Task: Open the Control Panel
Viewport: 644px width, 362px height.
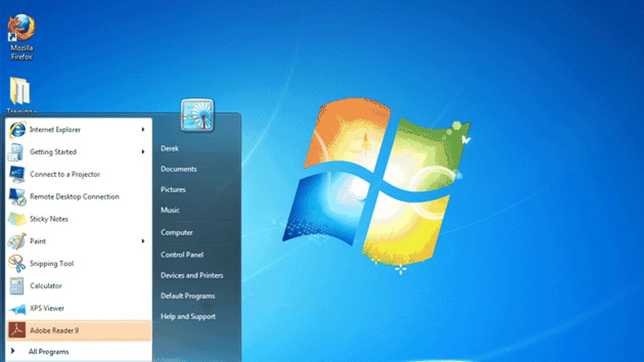Action: pyautogui.click(x=181, y=255)
